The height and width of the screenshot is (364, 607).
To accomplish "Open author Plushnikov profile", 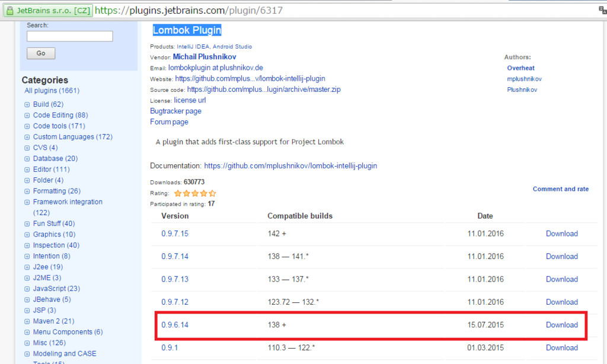I will point(522,90).
